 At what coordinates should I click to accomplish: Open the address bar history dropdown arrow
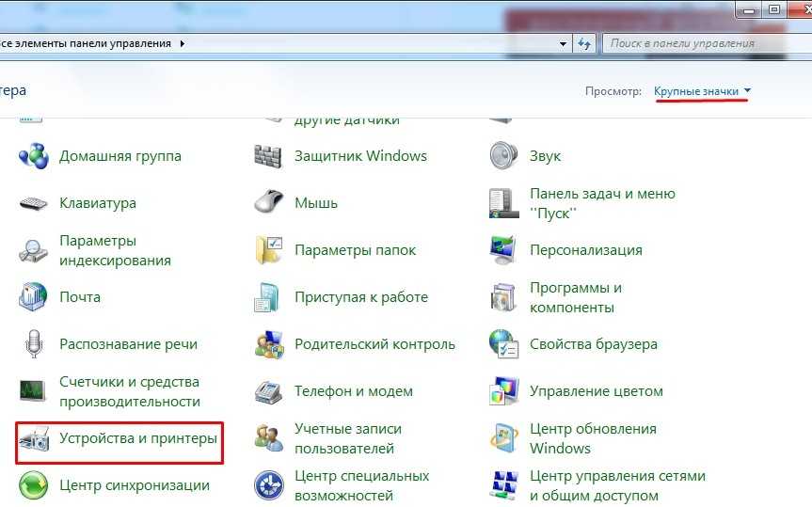click(564, 43)
